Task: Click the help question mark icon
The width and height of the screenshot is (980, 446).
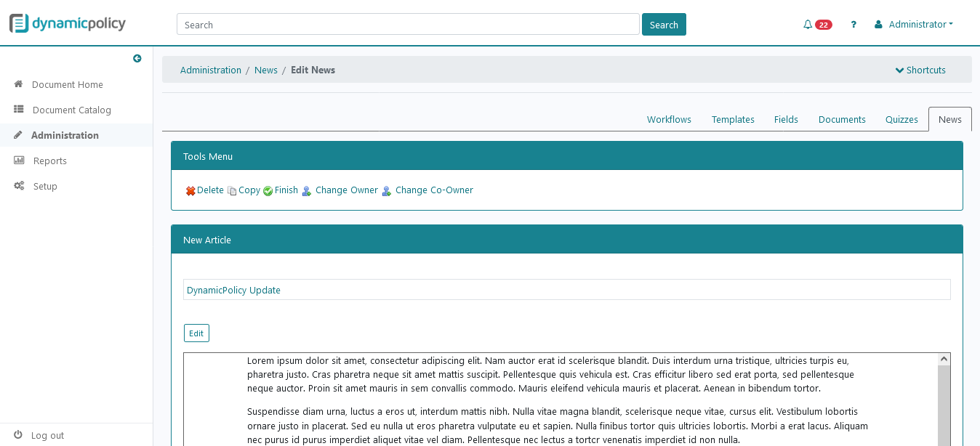Action: tap(854, 25)
